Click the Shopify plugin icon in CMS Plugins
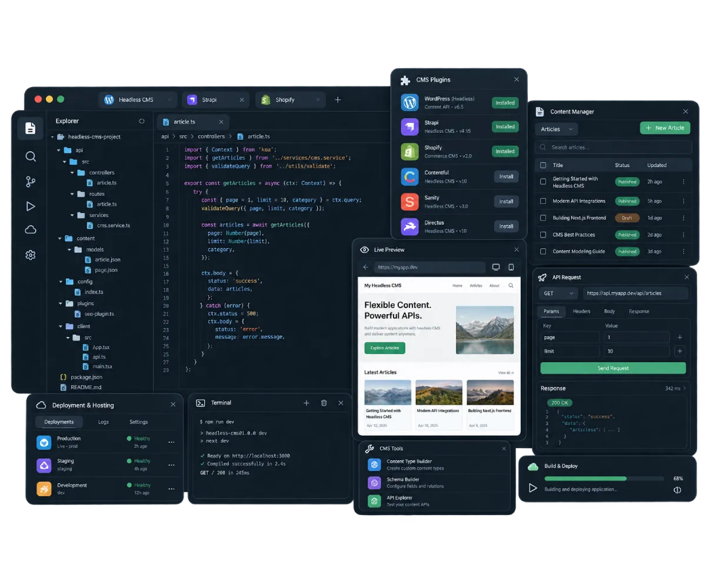The height and width of the screenshot is (588, 706). pos(409,151)
